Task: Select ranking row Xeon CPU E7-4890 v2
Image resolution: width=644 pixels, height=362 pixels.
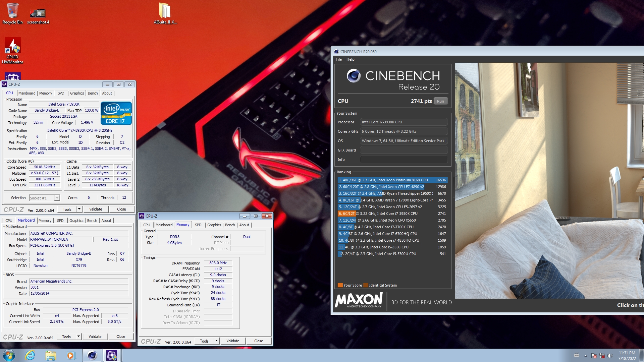Action: click(x=392, y=187)
